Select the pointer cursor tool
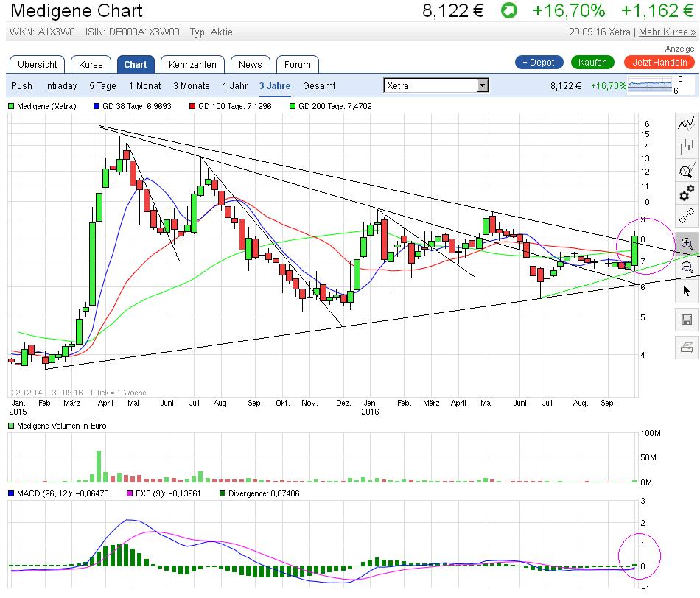This screenshot has width=700, height=598. pos(687,291)
